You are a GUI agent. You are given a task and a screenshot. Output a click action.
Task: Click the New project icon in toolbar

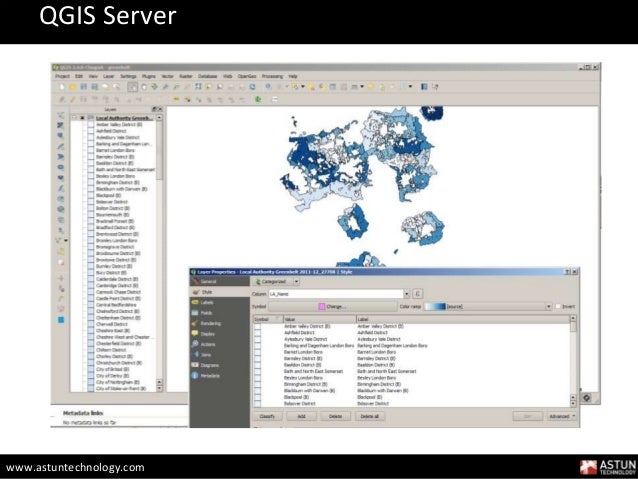click(x=62, y=87)
